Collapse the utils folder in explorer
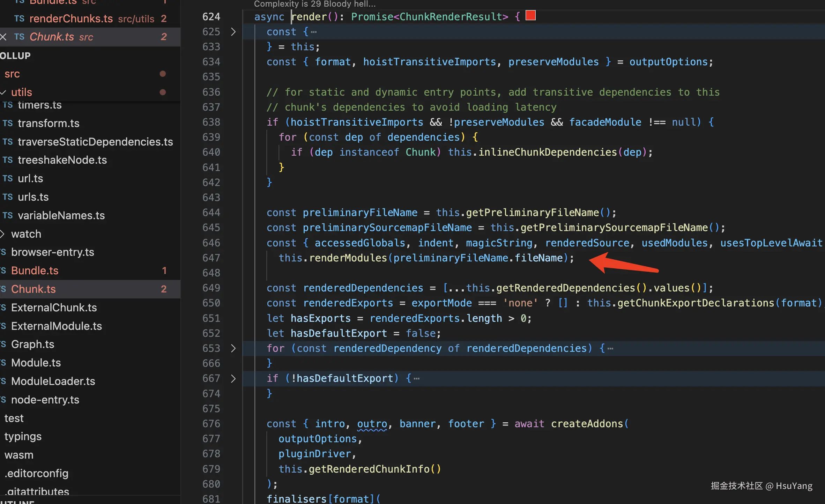The width and height of the screenshot is (825, 504). 3,92
